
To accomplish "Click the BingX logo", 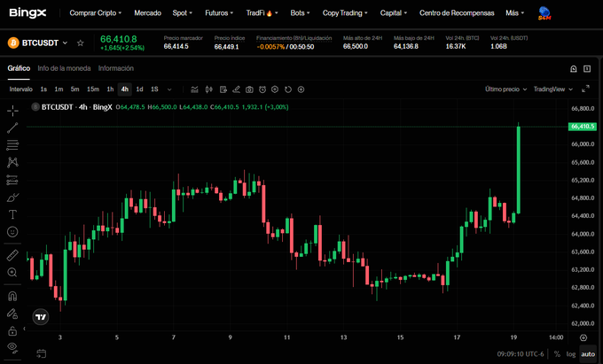I will tap(27, 13).
